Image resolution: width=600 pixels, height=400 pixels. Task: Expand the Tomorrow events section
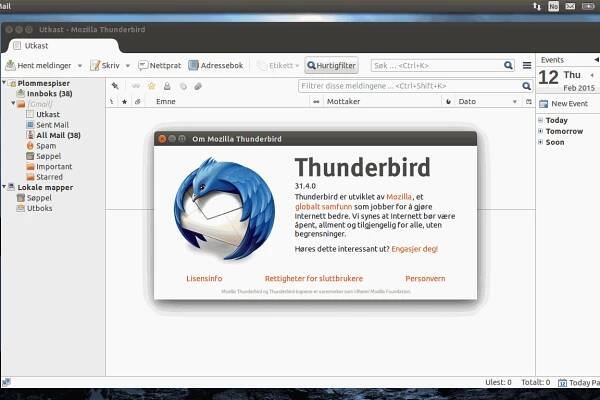tap(541, 131)
